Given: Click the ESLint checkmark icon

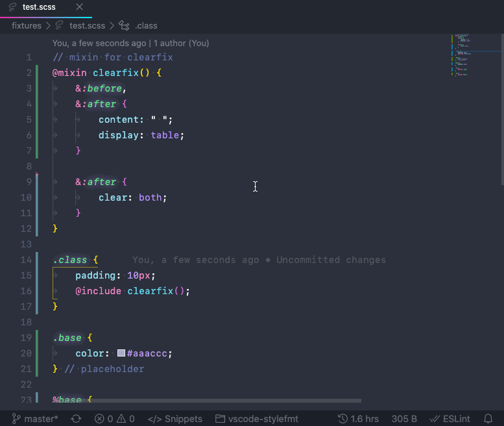Looking at the screenshot, I should click(x=435, y=419).
